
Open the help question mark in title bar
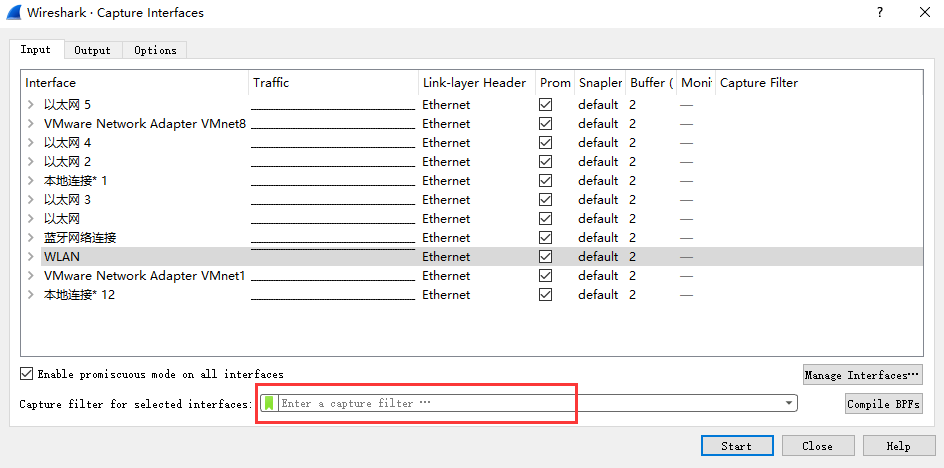tap(880, 12)
